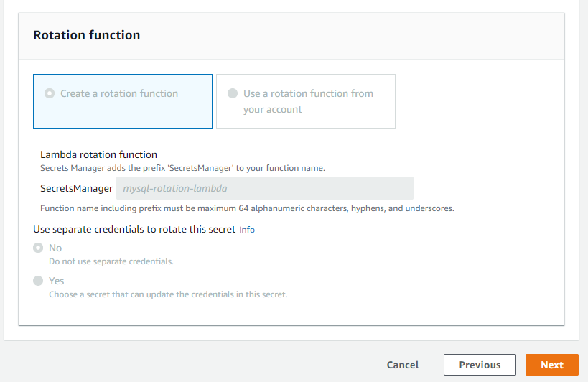588x382 pixels.
Task: Click the 'Secrets Manager adds the prefix' help text
Action: point(182,168)
